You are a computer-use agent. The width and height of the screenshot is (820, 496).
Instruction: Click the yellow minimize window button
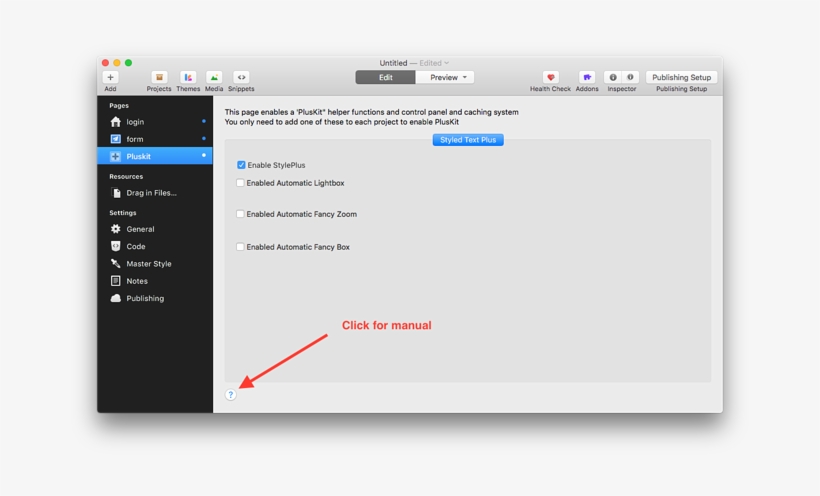[117, 63]
